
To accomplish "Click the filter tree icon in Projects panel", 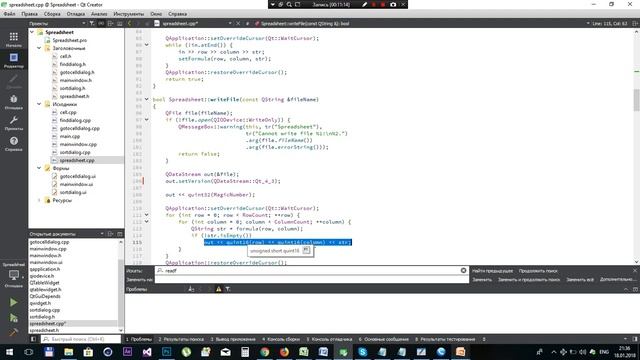I will 92,24.
